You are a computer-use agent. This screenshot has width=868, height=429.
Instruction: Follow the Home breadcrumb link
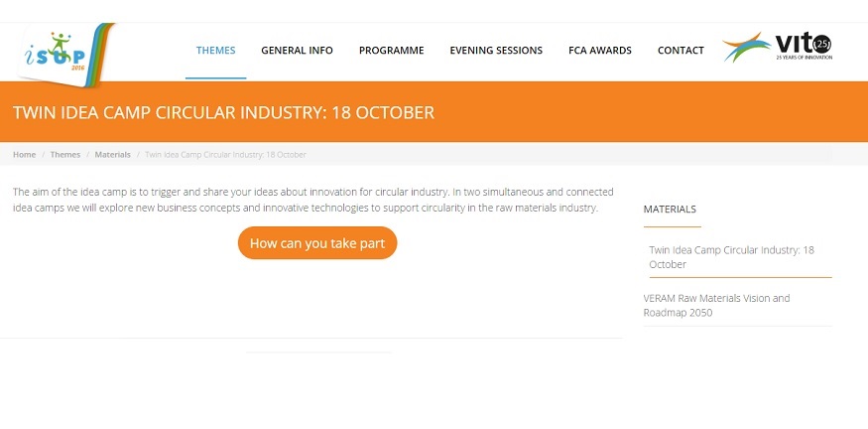pos(25,155)
